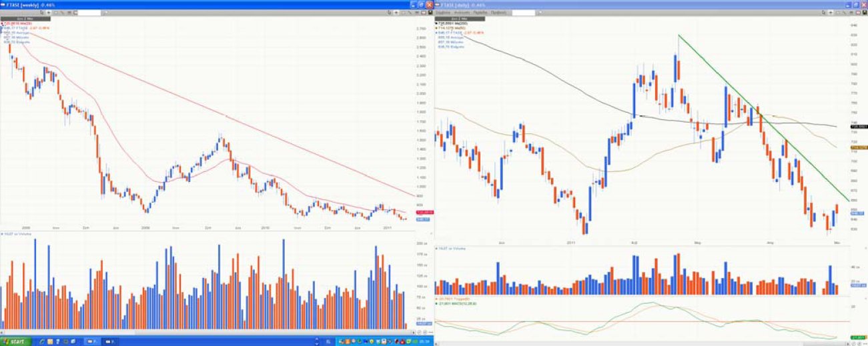Open the third menu in daily chart menu bar
The image size is (868, 346).
[480, 13]
